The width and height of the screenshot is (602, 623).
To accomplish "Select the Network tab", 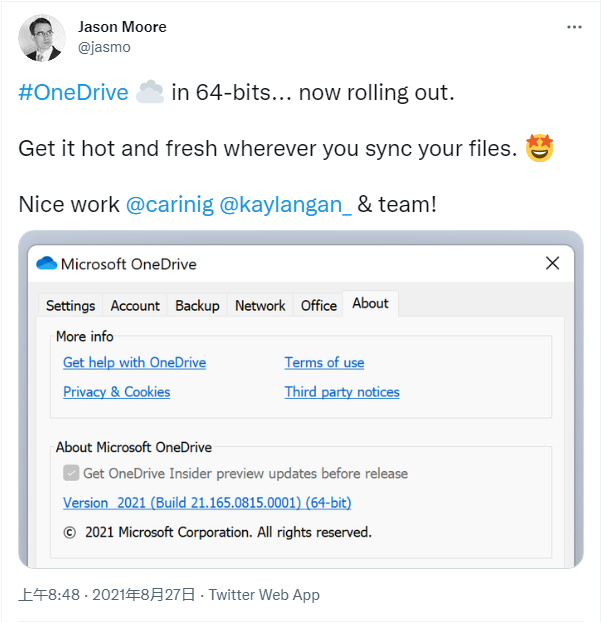I will pos(260,306).
